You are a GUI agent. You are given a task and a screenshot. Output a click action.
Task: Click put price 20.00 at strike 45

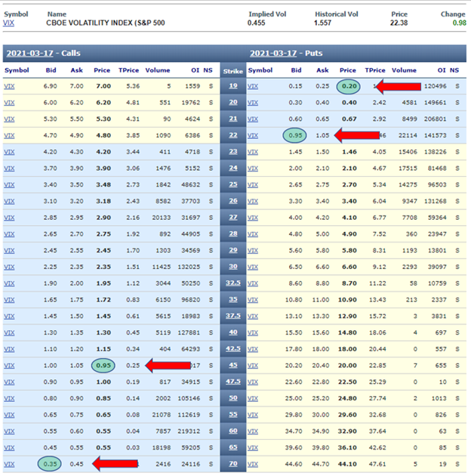347,366
